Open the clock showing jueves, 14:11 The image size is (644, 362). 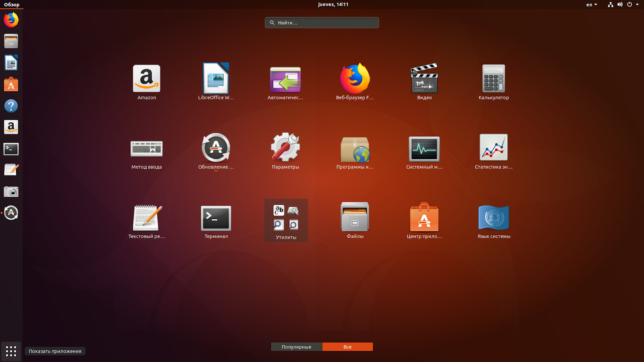[x=333, y=4]
